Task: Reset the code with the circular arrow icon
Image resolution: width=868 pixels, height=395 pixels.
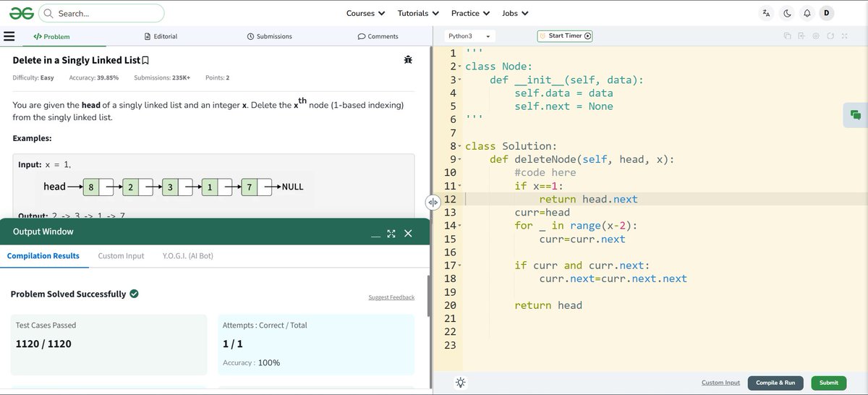Action: click(x=830, y=36)
